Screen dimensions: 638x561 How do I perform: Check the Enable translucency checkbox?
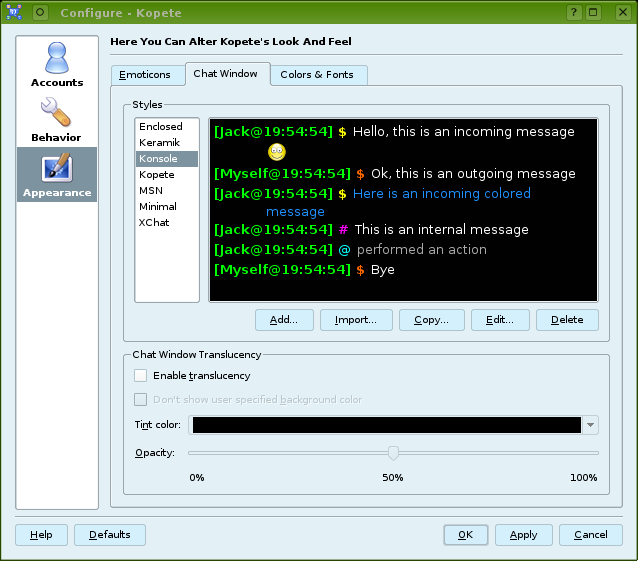pos(140,375)
